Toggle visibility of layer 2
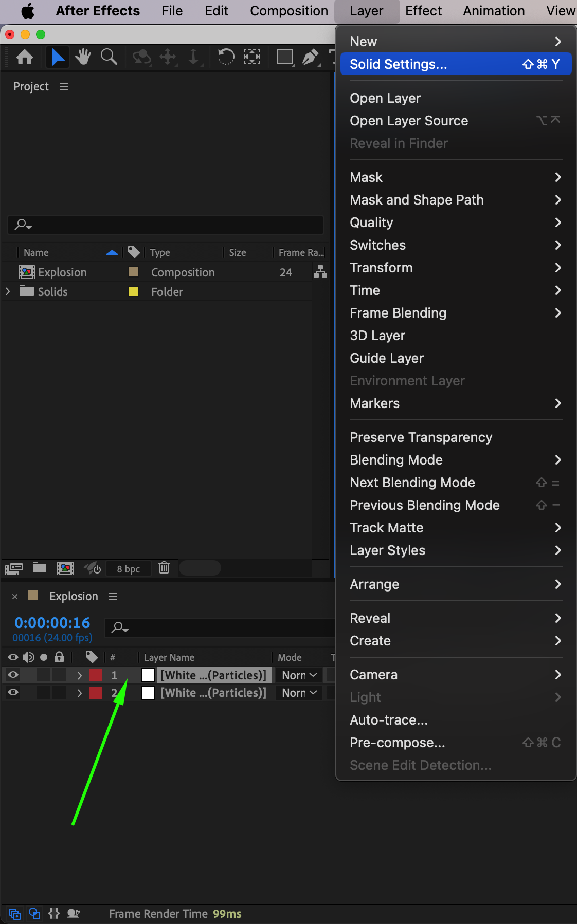Viewport: 577px width, 924px height. pos(13,693)
